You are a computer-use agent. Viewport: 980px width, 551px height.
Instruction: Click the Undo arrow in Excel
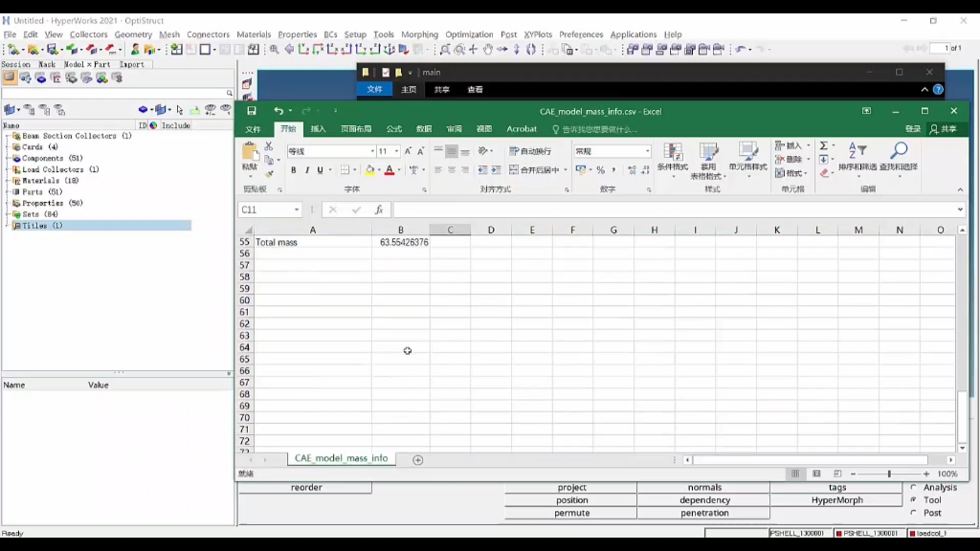pos(278,111)
